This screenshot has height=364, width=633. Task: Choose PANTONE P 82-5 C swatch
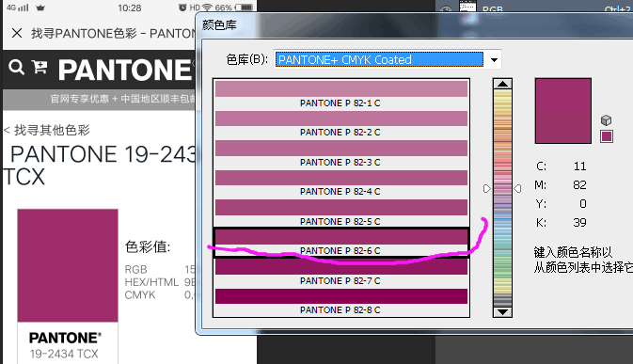pos(341,213)
